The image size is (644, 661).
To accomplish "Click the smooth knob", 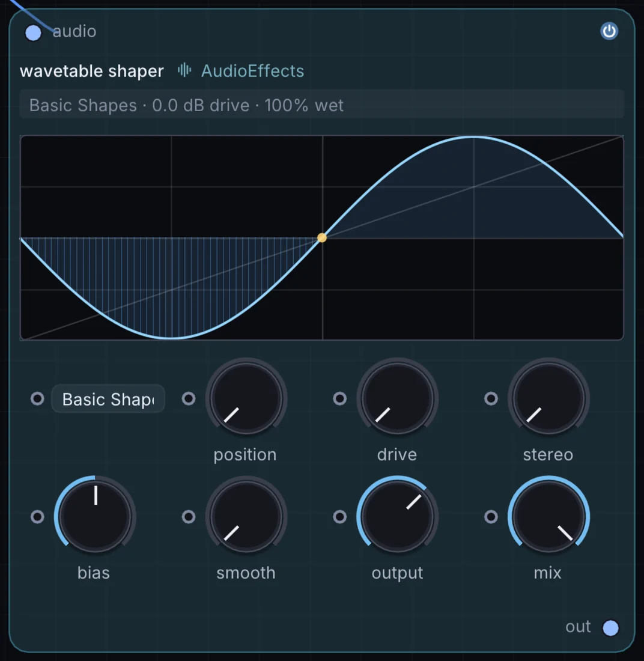I will (246, 517).
